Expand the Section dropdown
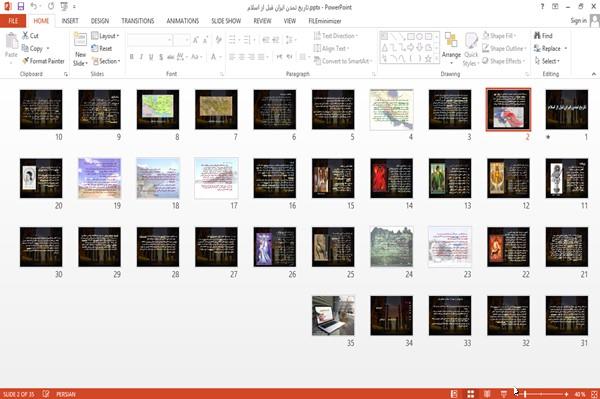Screen dimensions: 600x399 pos(106,61)
